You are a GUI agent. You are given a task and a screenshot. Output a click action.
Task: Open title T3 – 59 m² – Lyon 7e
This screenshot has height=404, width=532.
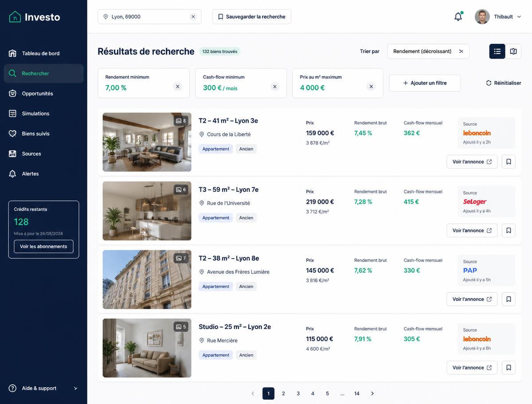[229, 190]
